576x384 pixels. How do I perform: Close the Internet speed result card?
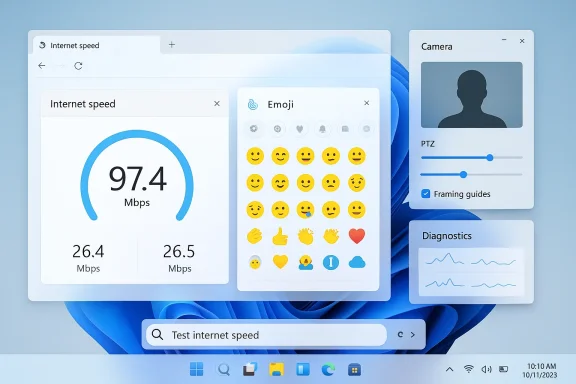point(217,104)
